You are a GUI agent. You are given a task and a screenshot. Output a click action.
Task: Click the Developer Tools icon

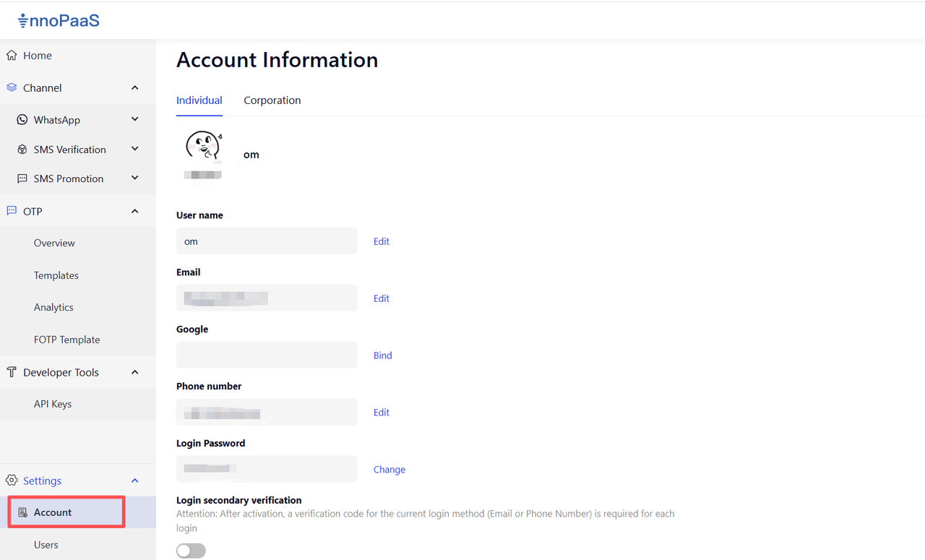(x=12, y=372)
